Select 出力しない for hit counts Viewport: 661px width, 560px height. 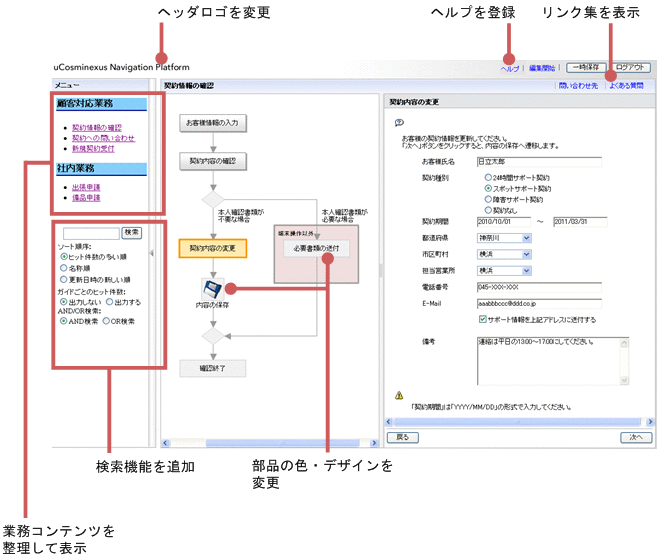tap(64, 302)
